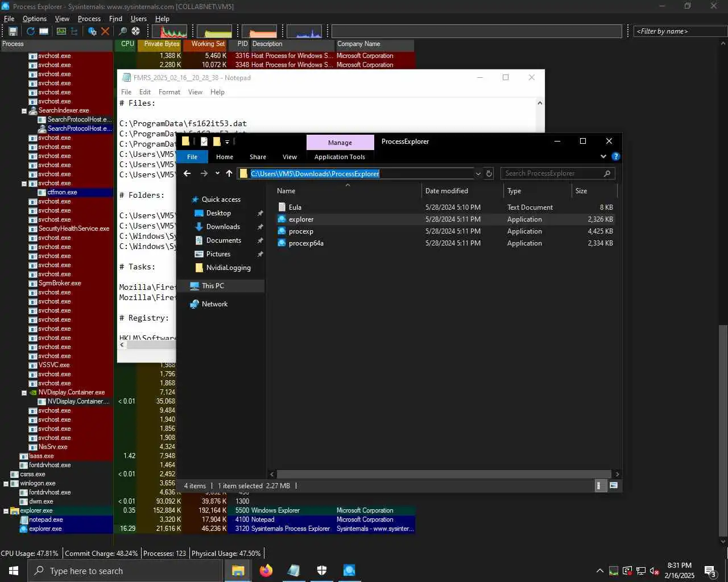This screenshot has height=582, width=728.
Task: Open process Properties with the gear icon
Action: pyautogui.click(x=92, y=31)
